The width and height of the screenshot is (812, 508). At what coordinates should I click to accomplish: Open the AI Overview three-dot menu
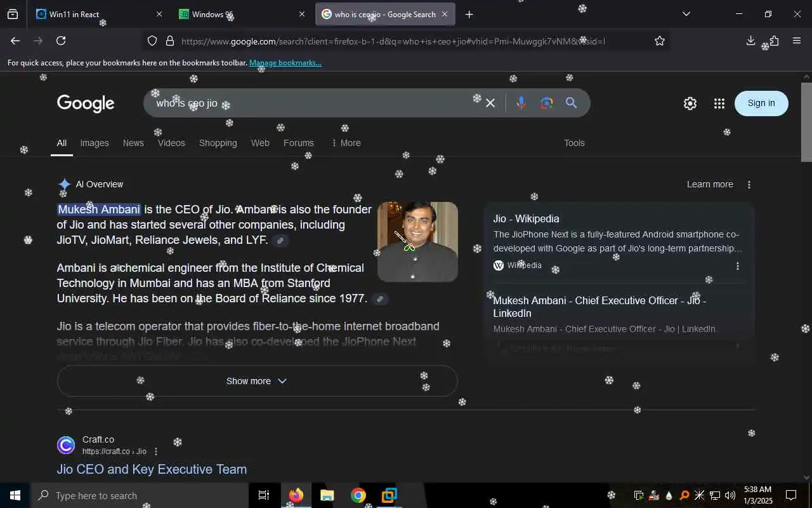coord(749,184)
